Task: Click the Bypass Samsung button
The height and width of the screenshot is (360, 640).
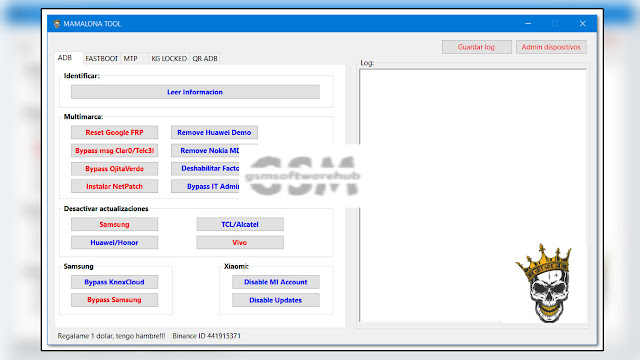Action: point(114,300)
